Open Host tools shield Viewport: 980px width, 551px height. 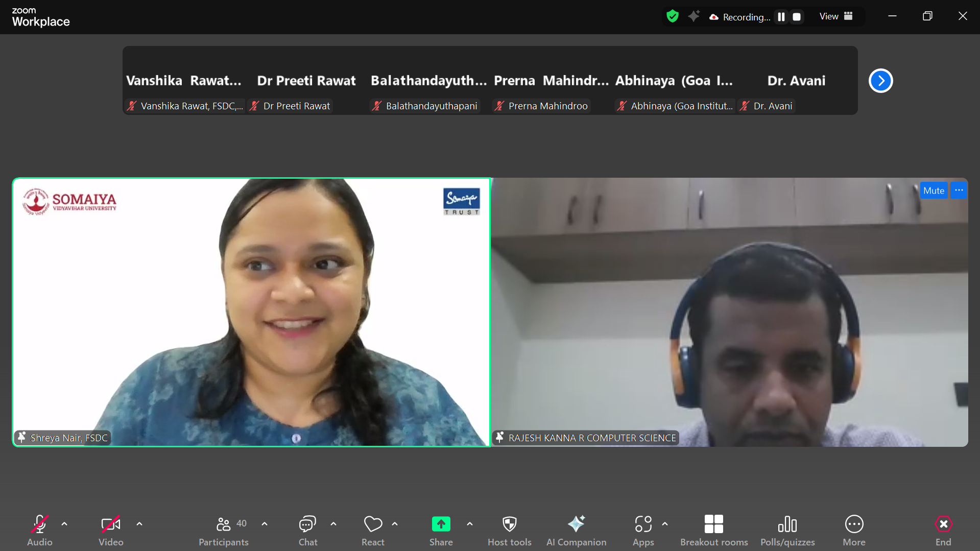click(509, 530)
